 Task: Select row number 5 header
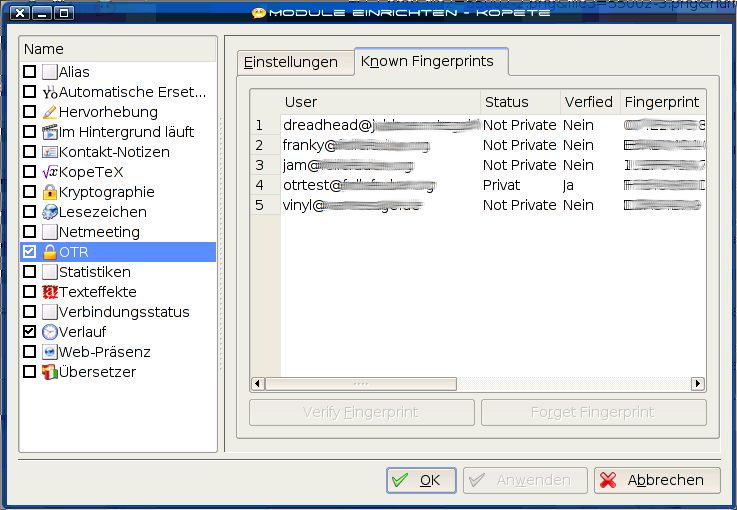tap(265, 205)
